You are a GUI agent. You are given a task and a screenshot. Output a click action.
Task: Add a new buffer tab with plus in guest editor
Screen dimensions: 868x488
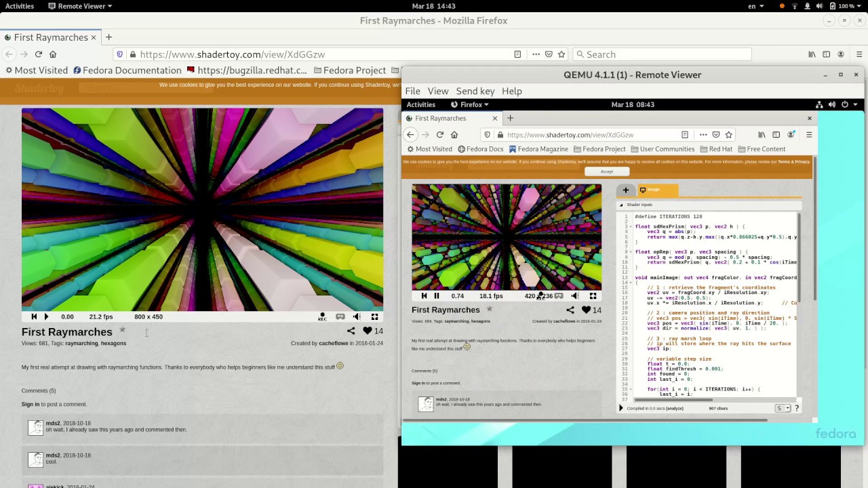coord(625,190)
